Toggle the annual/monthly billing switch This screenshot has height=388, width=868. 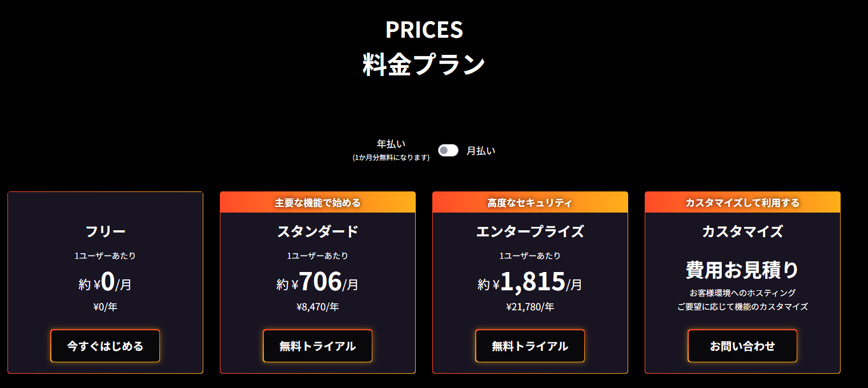coord(448,150)
